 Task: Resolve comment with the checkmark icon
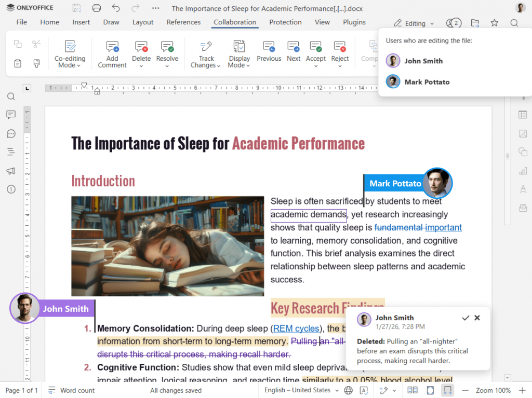coord(465,318)
